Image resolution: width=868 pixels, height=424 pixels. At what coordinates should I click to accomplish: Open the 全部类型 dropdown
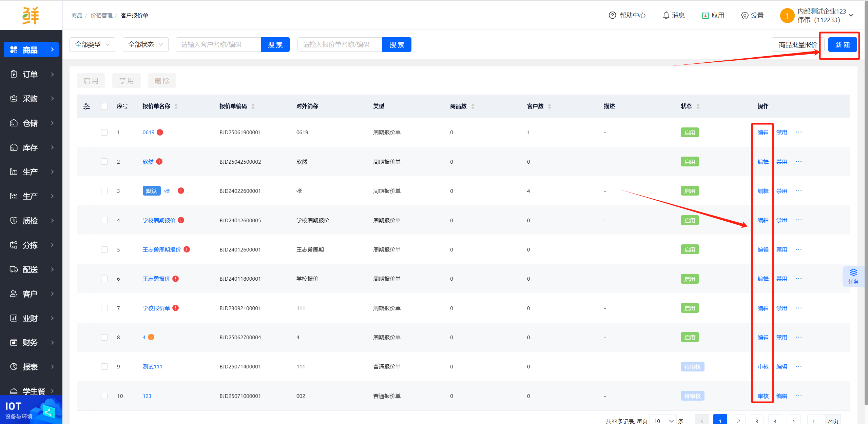(92, 44)
